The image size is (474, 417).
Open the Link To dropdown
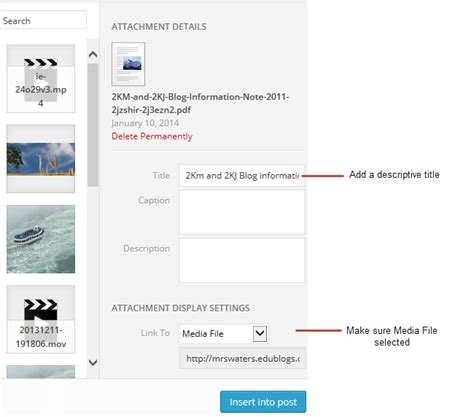click(x=223, y=333)
